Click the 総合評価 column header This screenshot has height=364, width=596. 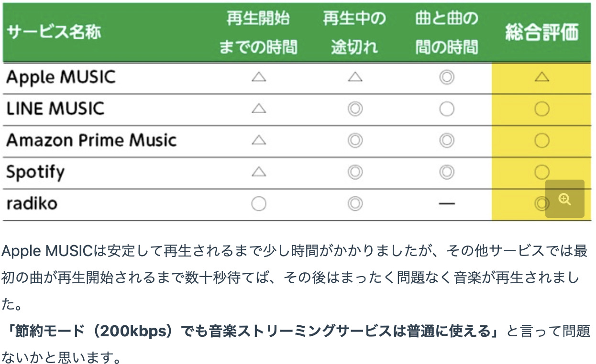541,32
